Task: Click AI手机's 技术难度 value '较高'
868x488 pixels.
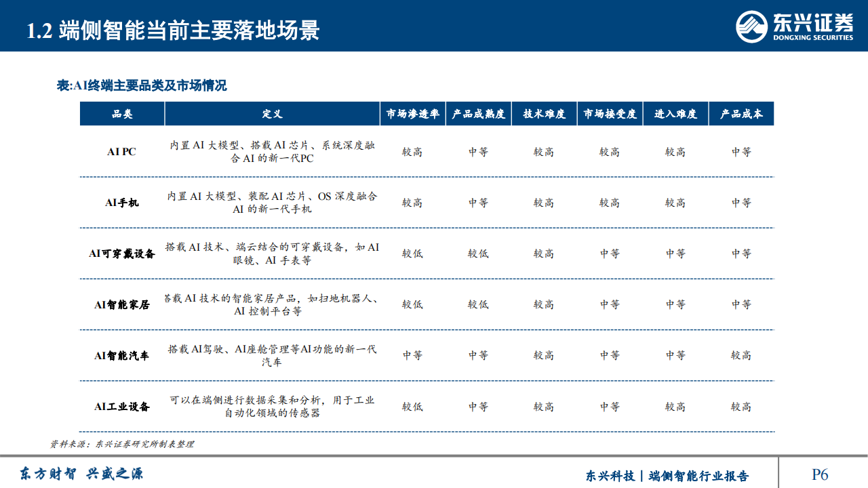Action: point(544,203)
